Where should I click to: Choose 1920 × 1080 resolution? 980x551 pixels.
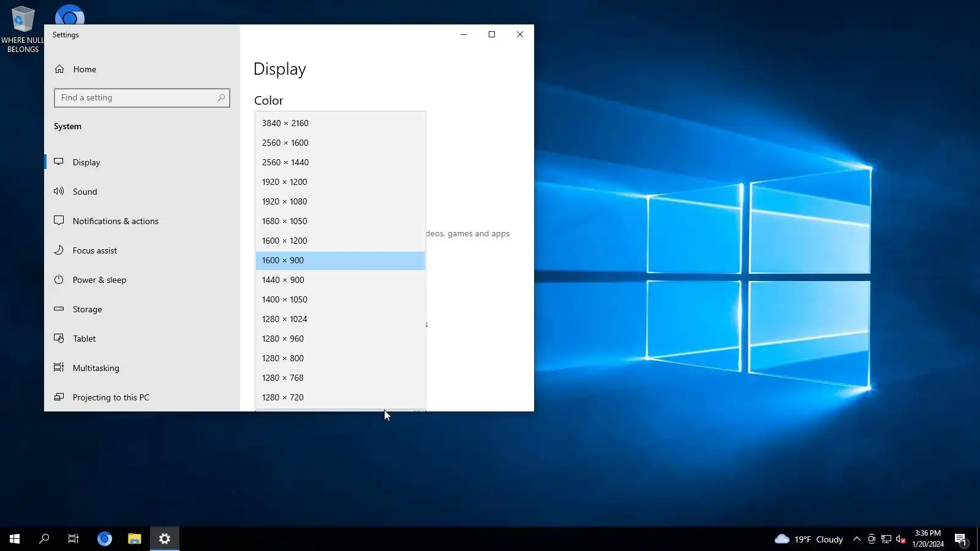(341, 201)
